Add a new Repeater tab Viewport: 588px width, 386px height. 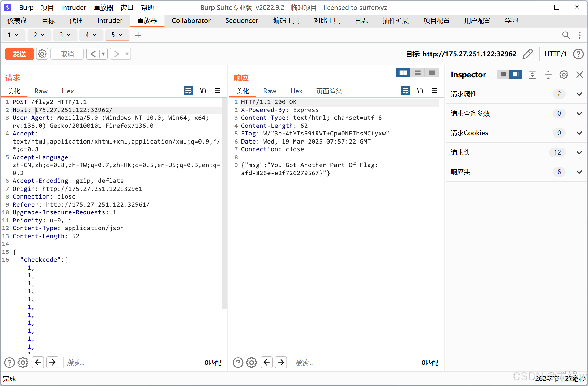click(x=138, y=35)
